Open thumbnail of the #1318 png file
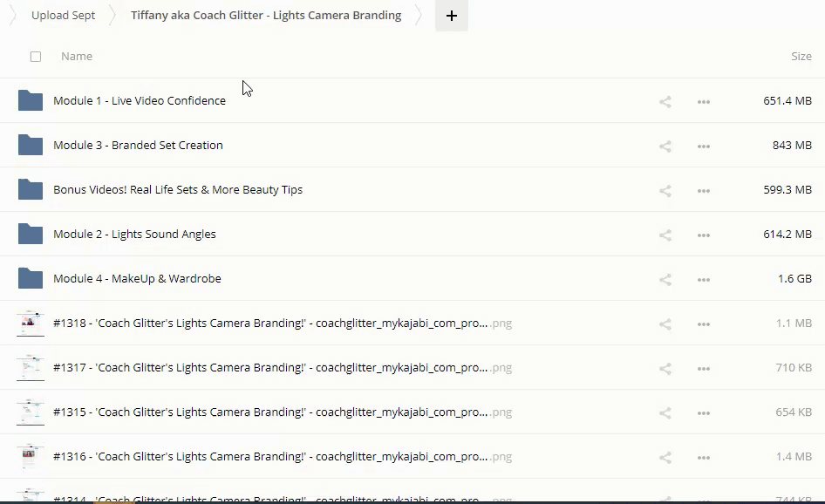The image size is (825, 504). (x=31, y=323)
